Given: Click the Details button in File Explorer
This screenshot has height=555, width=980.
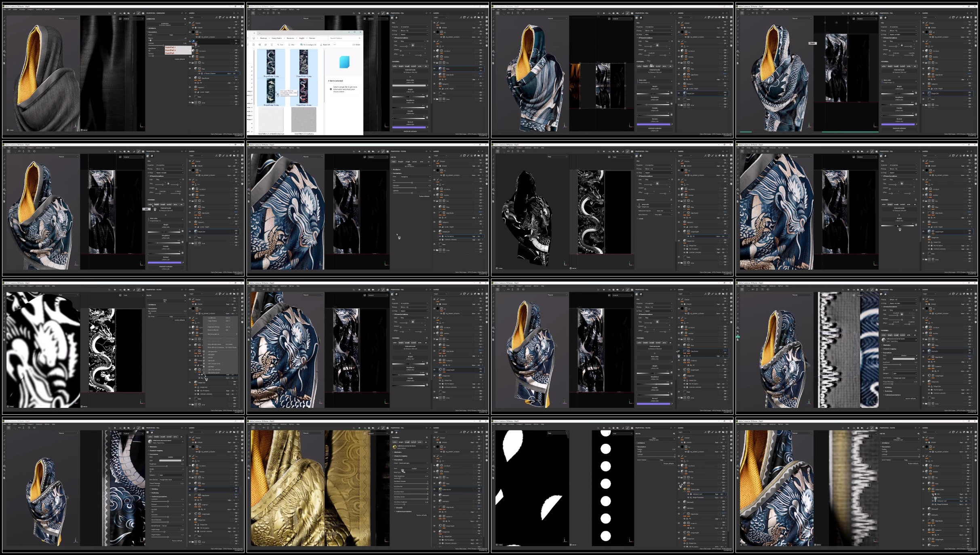Looking at the screenshot, I should click(x=357, y=44).
